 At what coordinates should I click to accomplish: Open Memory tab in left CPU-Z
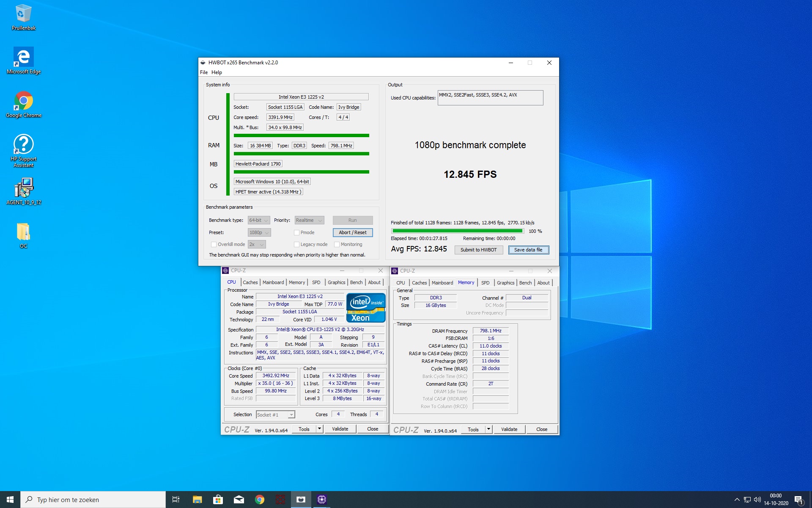[x=297, y=282]
